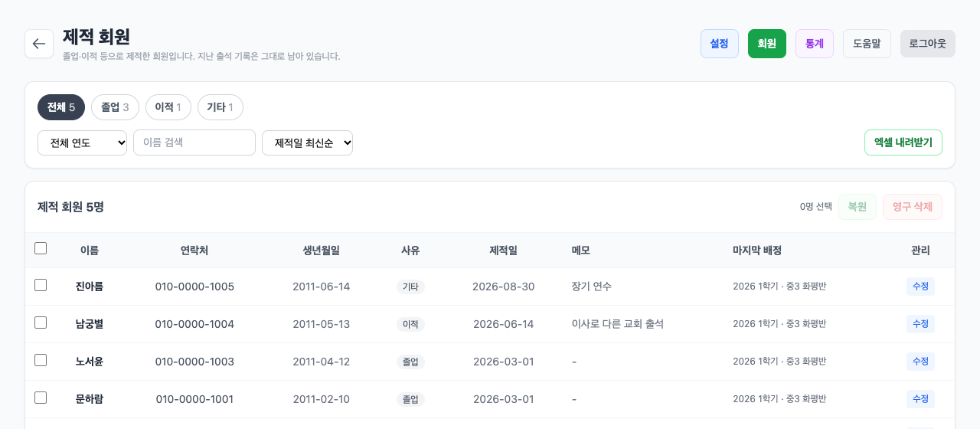The height and width of the screenshot is (429, 980).
Task: Open 도움말 help
Action: [x=867, y=44]
